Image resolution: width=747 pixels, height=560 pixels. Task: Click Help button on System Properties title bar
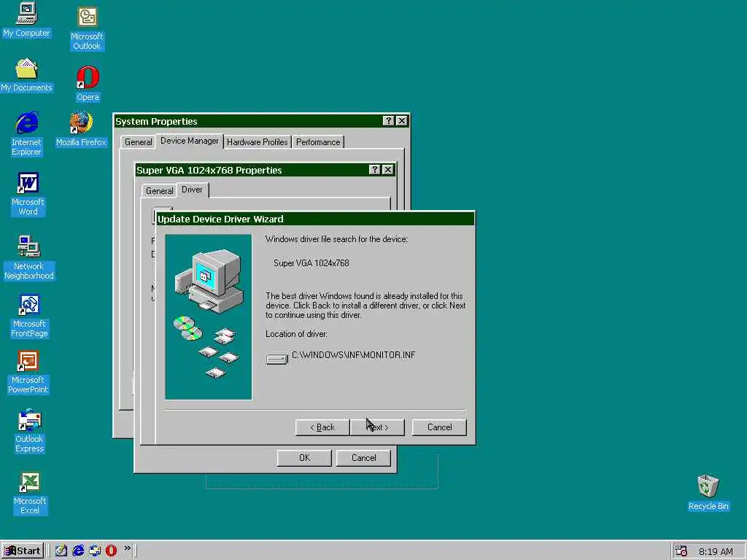388,121
